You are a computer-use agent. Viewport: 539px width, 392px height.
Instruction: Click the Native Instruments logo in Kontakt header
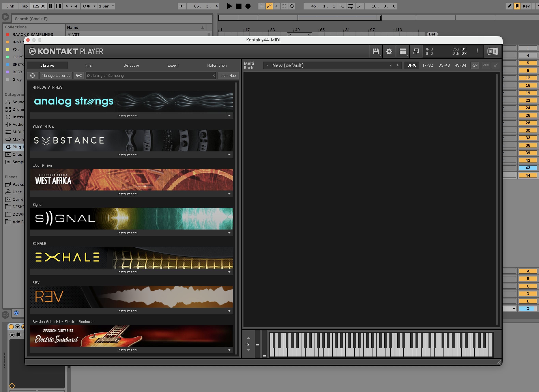click(x=492, y=51)
